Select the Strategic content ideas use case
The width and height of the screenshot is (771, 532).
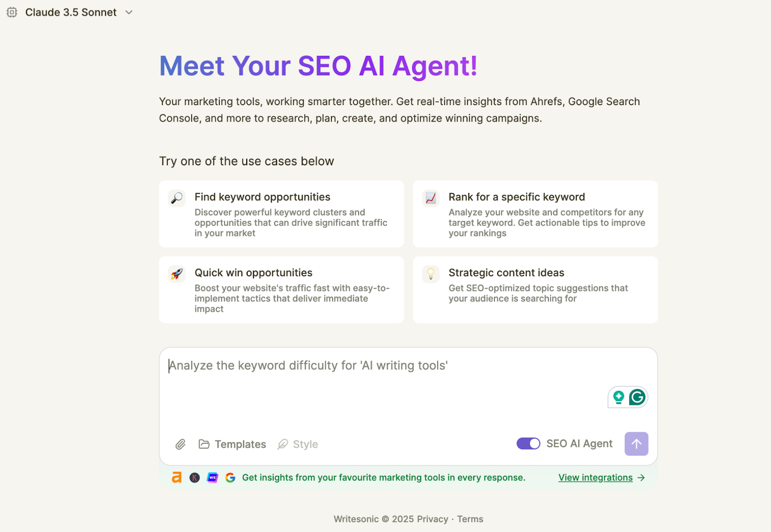535,289
